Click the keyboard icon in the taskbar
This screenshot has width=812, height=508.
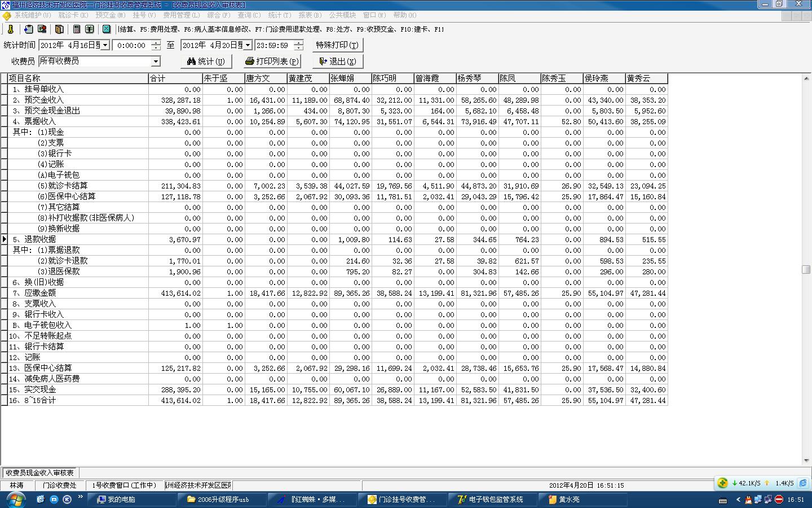tap(723, 500)
